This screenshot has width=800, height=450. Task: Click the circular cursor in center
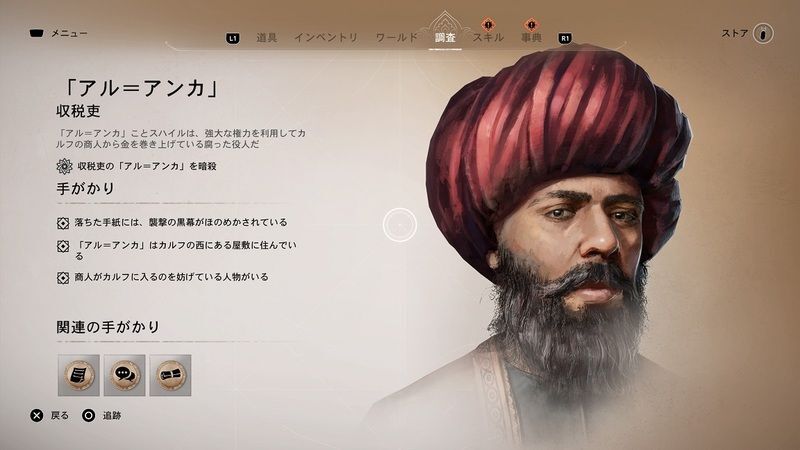pyautogui.click(x=400, y=224)
